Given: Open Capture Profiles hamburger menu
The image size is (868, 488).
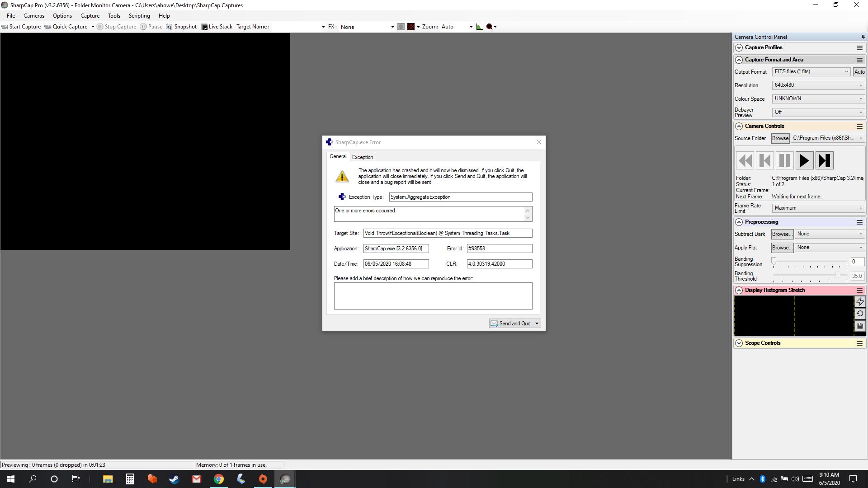Looking at the screenshot, I should point(859,48).
